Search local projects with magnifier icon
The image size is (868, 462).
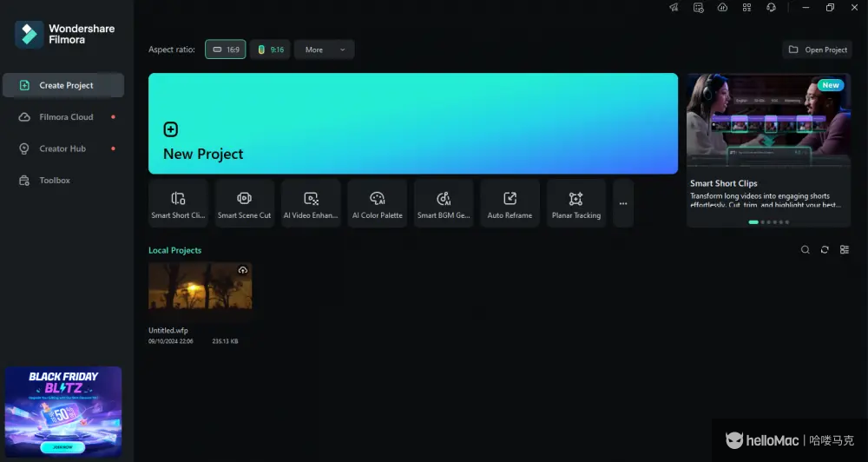(x=805, y=250)
